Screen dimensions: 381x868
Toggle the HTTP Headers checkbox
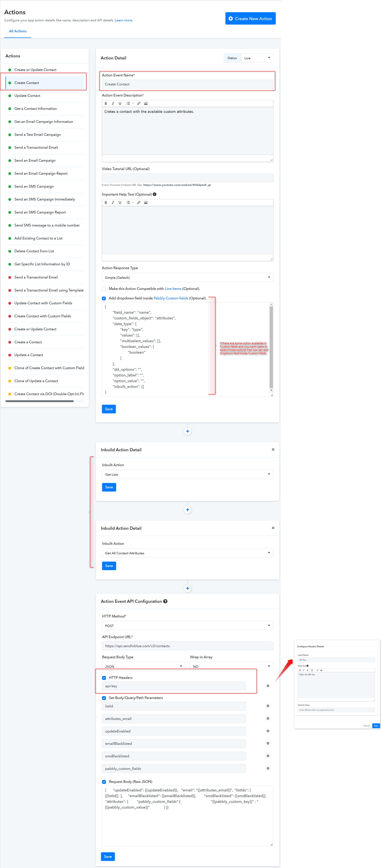pyautogui.click(x=104, y=678)
